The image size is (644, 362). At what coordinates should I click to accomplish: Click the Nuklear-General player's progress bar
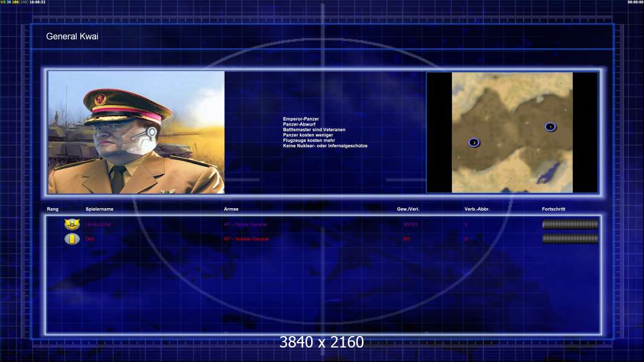pos(570,238)
